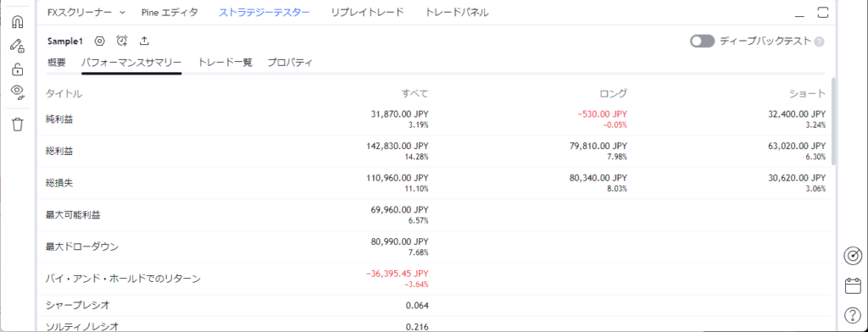Screen dimensions: 868x332
Task: Open the calendar icon on right sidebar
Action: (853, 286)
